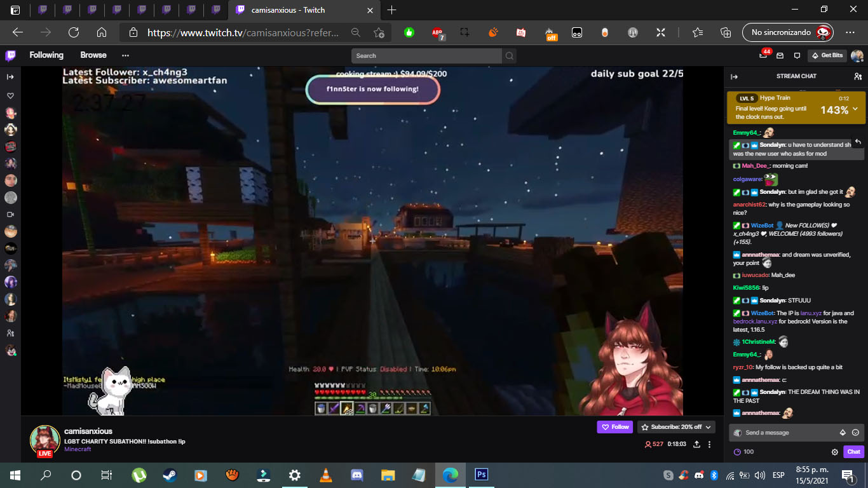Screen dimensions: 868x488
Task: Click the zoom out magnifier in address bar
Action: [356, 32]
